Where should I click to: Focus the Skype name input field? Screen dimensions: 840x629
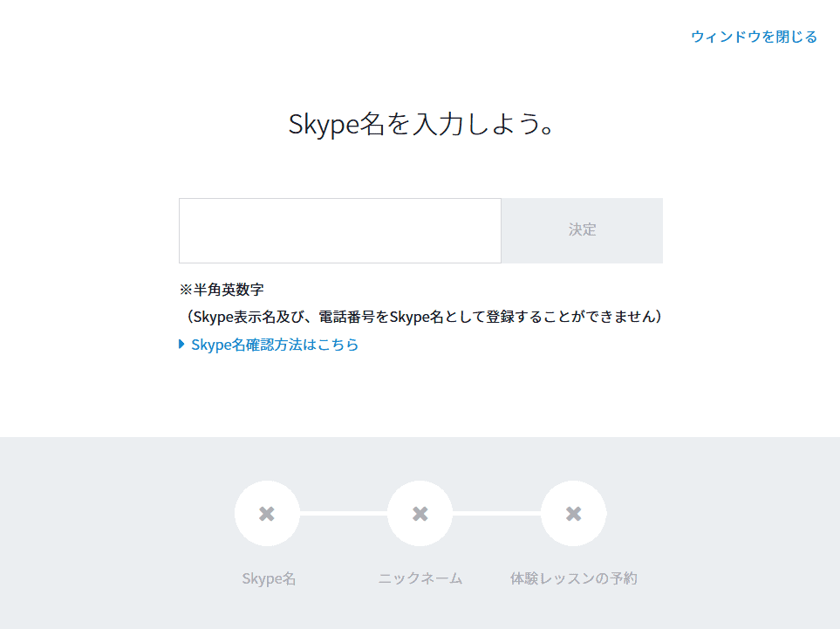click(x=340, y=230)
